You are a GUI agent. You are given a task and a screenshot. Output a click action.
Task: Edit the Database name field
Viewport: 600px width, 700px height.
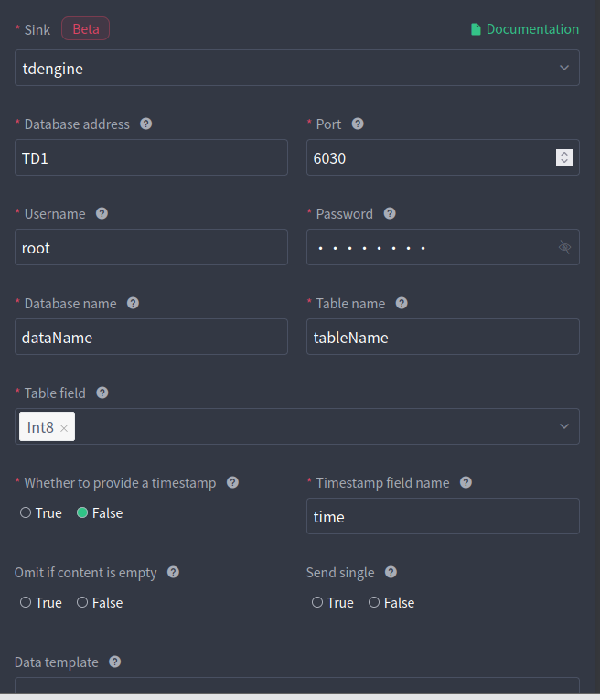click(x=151, y=337)
